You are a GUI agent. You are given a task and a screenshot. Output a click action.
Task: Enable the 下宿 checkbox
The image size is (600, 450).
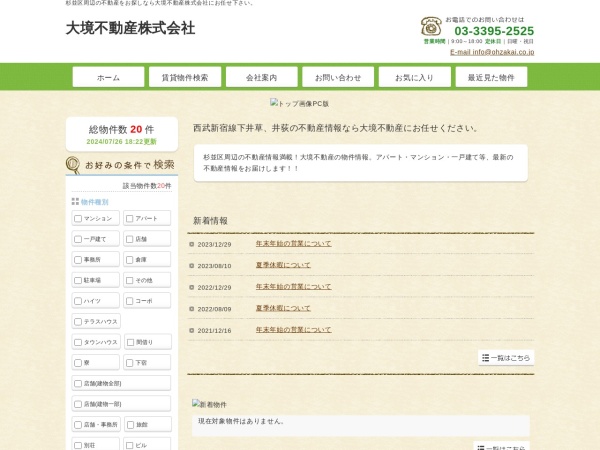pos(130,363)
